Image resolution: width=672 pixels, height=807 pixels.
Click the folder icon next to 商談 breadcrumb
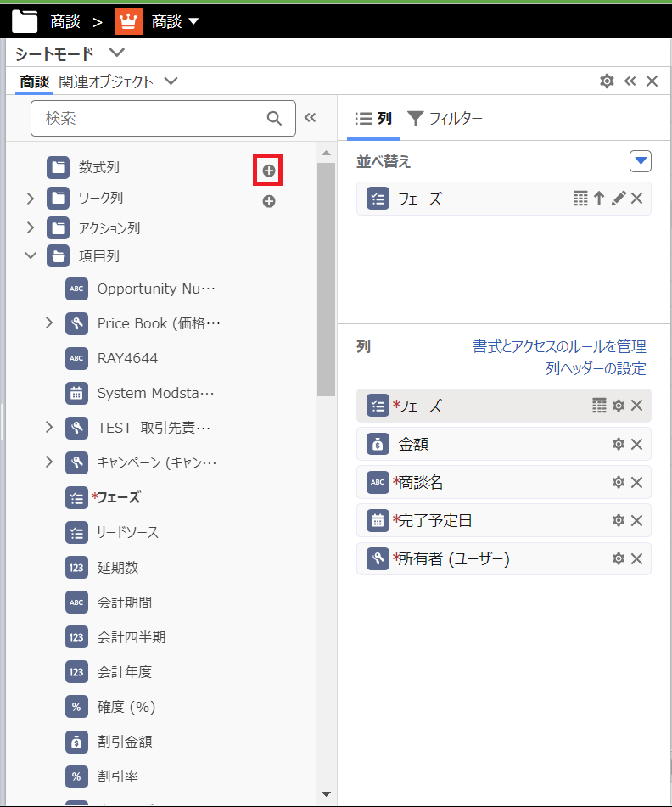pyautogui.click(x=25, y=21)
